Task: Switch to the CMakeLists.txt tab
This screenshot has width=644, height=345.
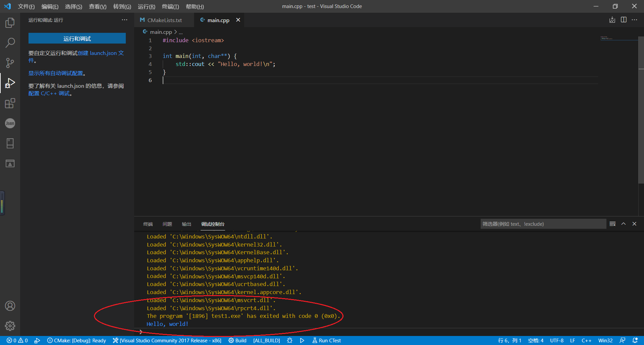Action: (x=164, y=20)
